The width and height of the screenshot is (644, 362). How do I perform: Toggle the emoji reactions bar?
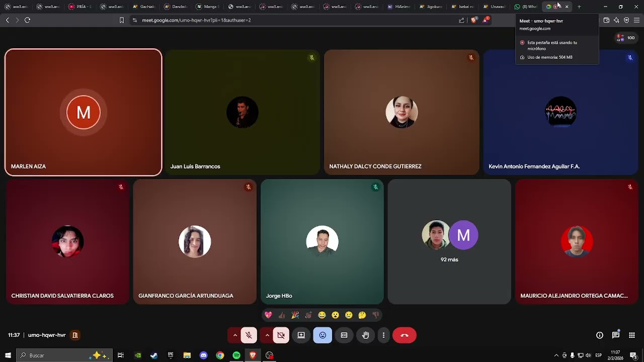[323, 335]
